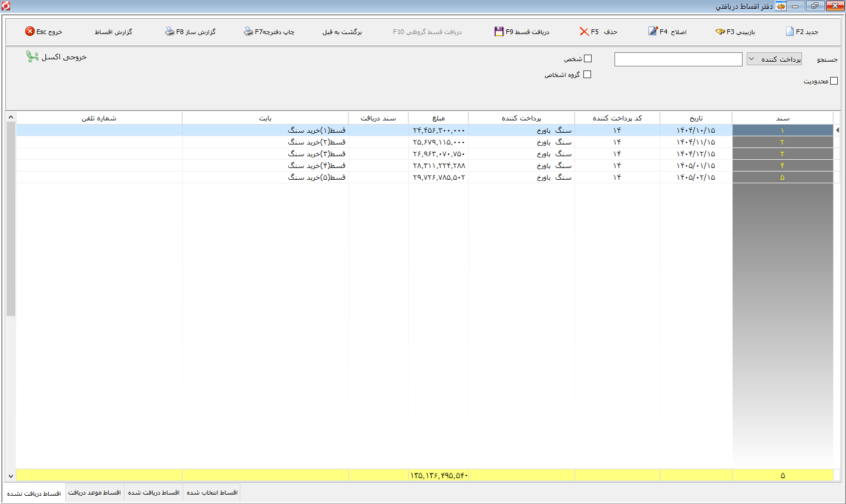The height and width of the screenshot is (504, 846).
Task: Select the date cell ۱۴۰۵/۰۱/۱۵
Action: (x=696, y=166)
